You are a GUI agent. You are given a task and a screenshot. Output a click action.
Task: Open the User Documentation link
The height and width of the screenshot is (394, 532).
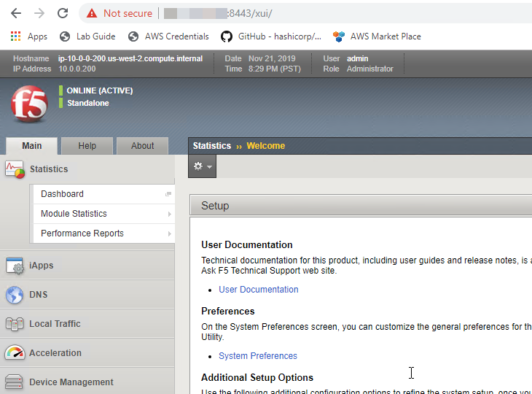click(259, 290)
